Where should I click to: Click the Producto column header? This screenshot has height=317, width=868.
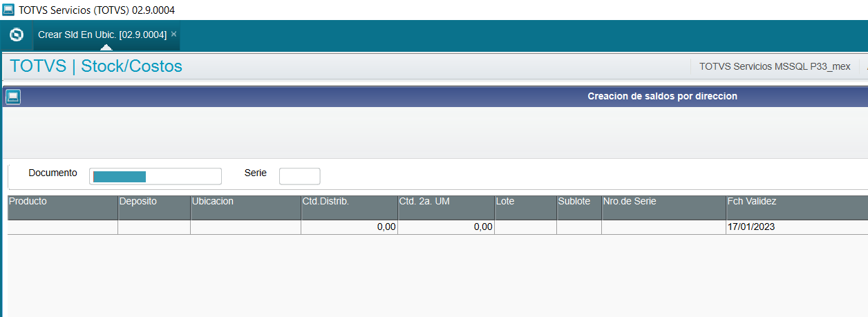click(62, 207)
